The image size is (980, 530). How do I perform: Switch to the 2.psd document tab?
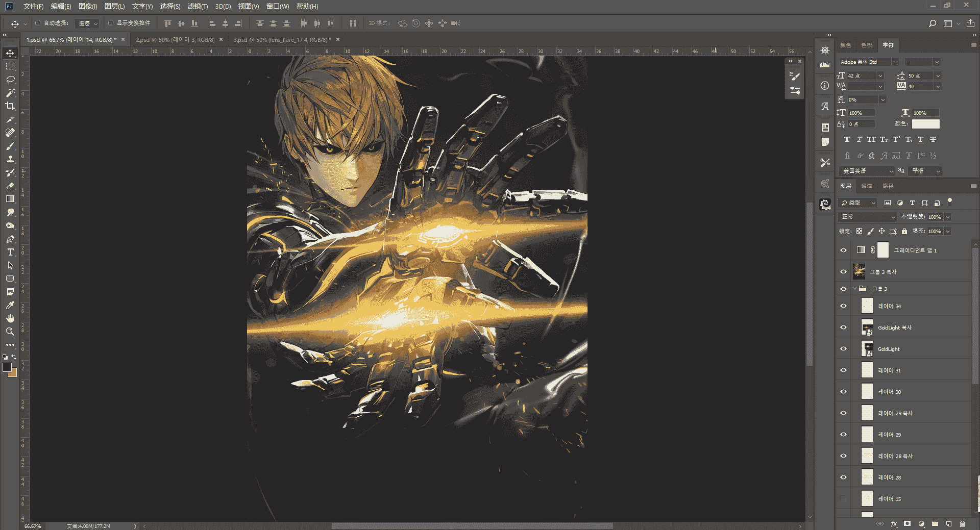coord(175,39)
